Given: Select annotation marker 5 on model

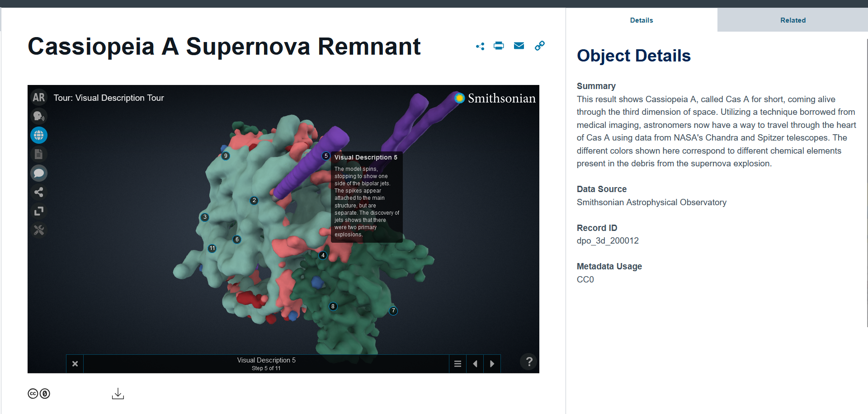Looking at the screenshot, I should 326,156.
